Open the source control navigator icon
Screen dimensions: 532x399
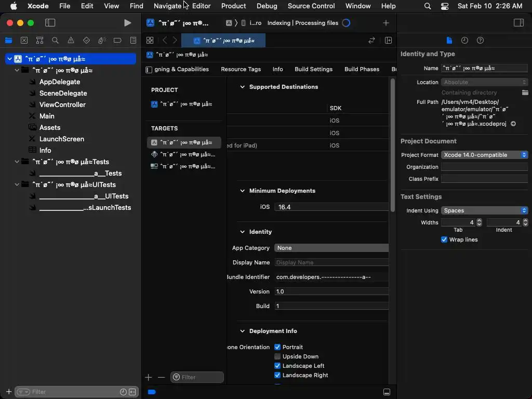pos(24,41)
